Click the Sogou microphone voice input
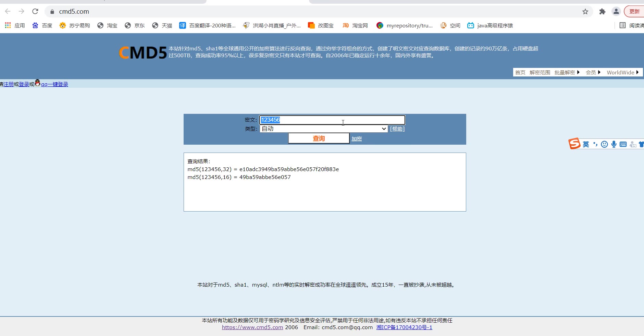The width and height of the screenshot is (644, 336). pyautogui.click(x=614, y=144)
